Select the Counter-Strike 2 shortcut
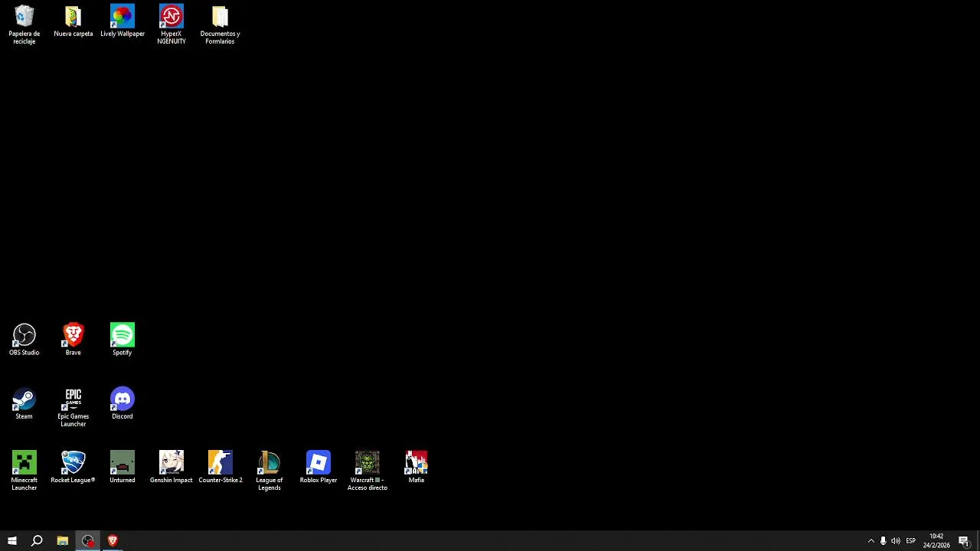980x551 pixels. point(220,467)
